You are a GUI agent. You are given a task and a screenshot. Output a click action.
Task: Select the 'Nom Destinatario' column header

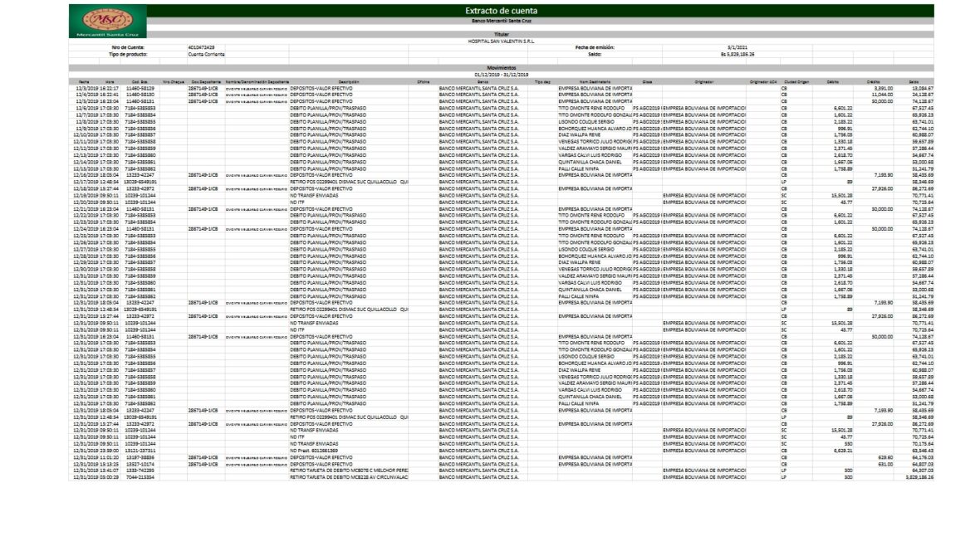tap(595, 82)
